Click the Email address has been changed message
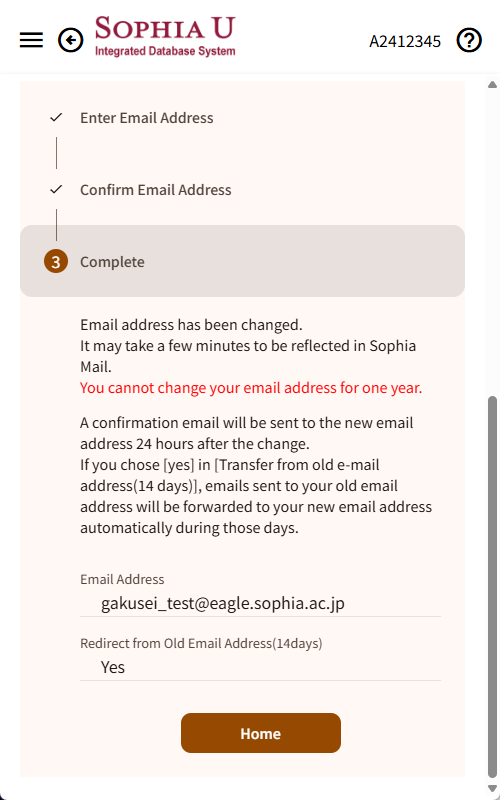The image size is (500, 800). click(x=191, y=324)
